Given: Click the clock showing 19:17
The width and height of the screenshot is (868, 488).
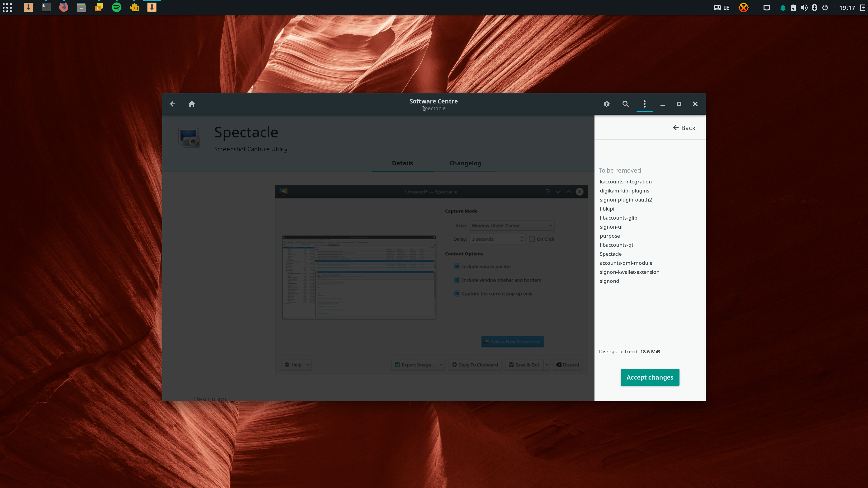Looking at the screenshot, I should tap(847, 8).
